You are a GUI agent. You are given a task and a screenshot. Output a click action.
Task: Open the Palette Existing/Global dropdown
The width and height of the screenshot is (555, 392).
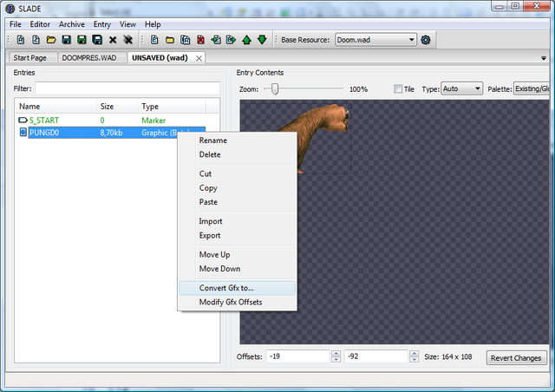pos(532,88)
